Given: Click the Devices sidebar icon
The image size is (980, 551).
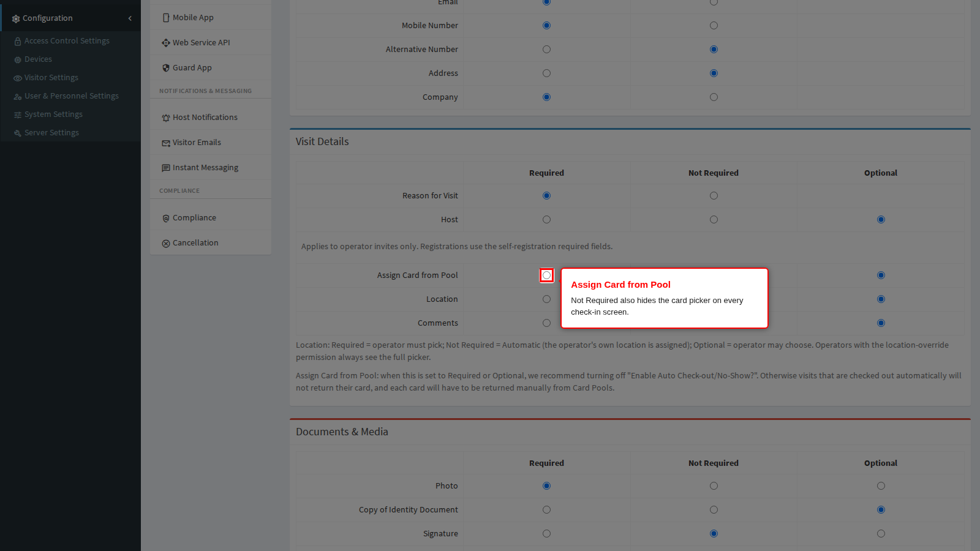Looking at the screenshot, I should (18, 60).
